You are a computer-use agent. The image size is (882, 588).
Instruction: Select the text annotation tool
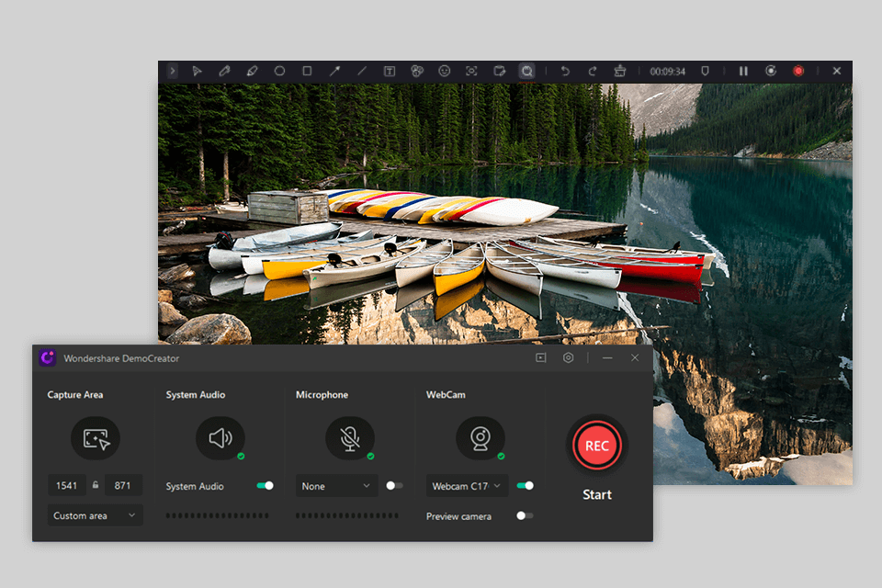[x=390, y=72]
